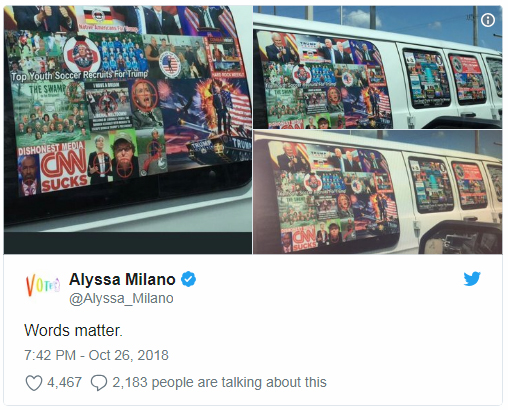Screen dimensions: 508x410
Task: Open the VOTE profile avatar
Action: [43, 285]
